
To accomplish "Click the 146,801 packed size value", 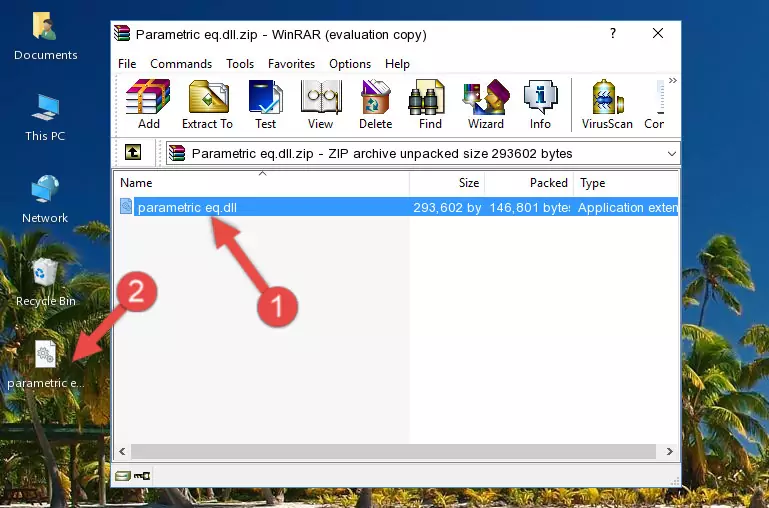I will pyautogui.click(x=530, y=207).
